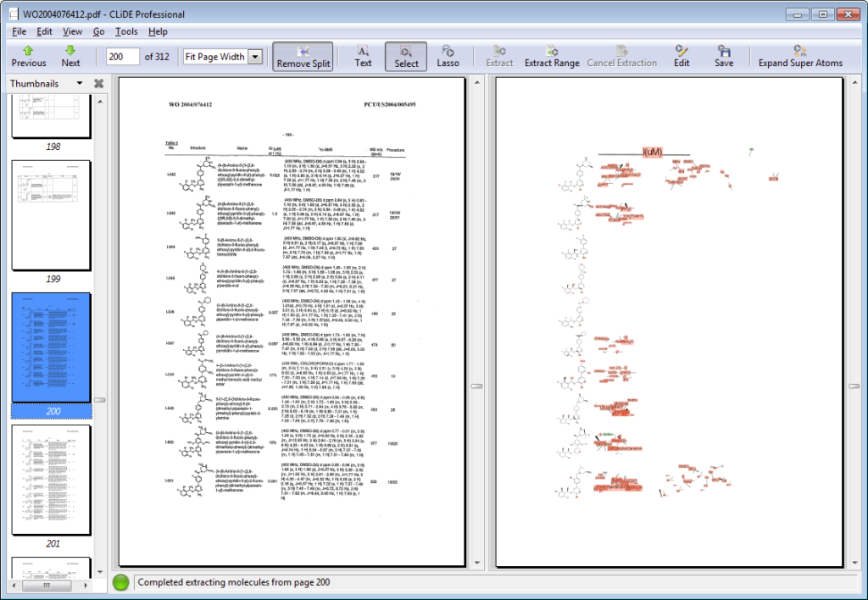Viewport: 868px width, 600px height.
Task: Select page 199 thumbnail
Action: tap(51, 215)
